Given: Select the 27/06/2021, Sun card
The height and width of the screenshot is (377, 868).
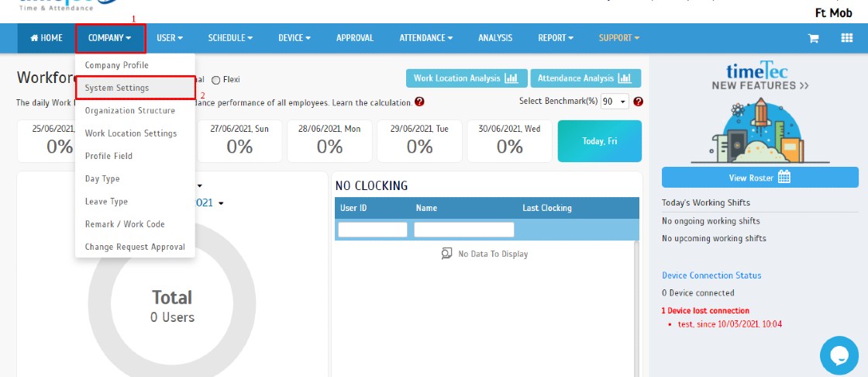Looking at the screenshot, I should click(x=239, y=141).
